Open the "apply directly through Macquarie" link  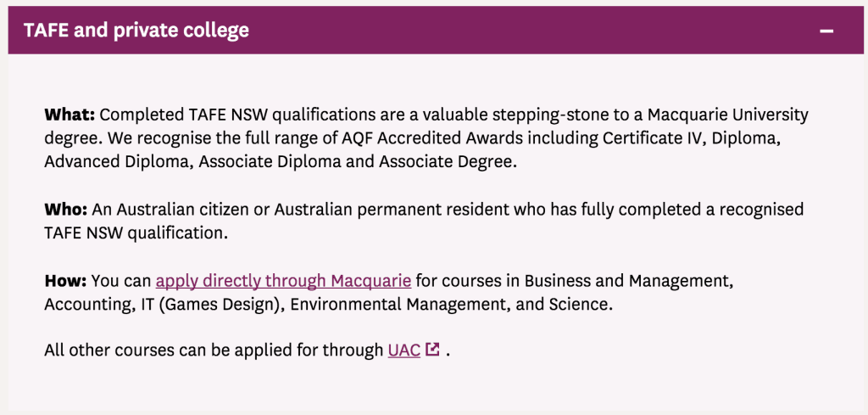click(283, 280)
